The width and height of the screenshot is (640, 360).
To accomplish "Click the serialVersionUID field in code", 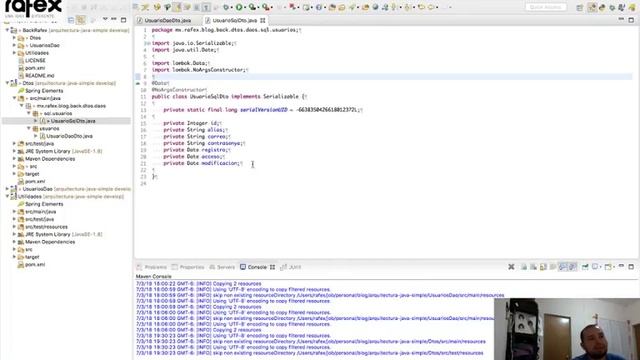I will 264,110.
